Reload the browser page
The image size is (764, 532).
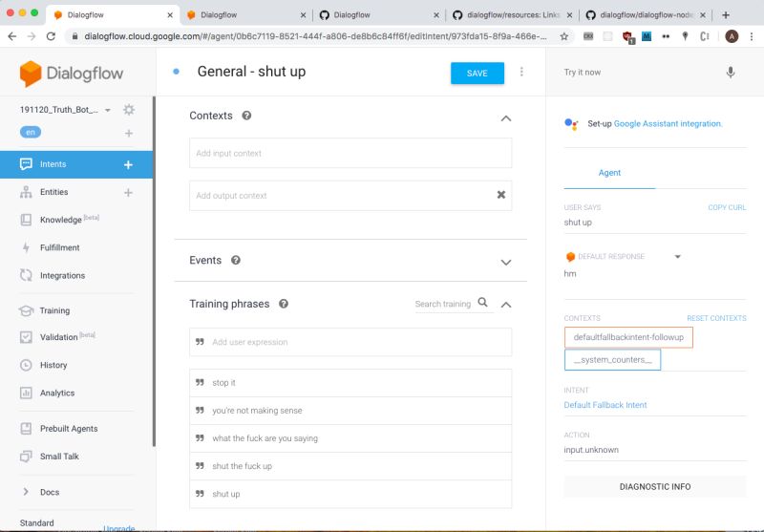pos(51,36)
